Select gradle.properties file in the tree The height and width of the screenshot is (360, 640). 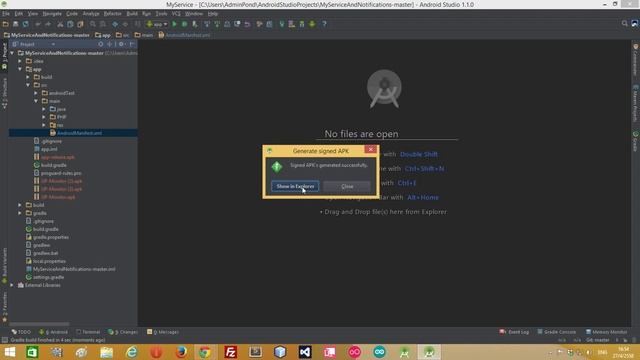pyautogui.click(x=47, y=237)
